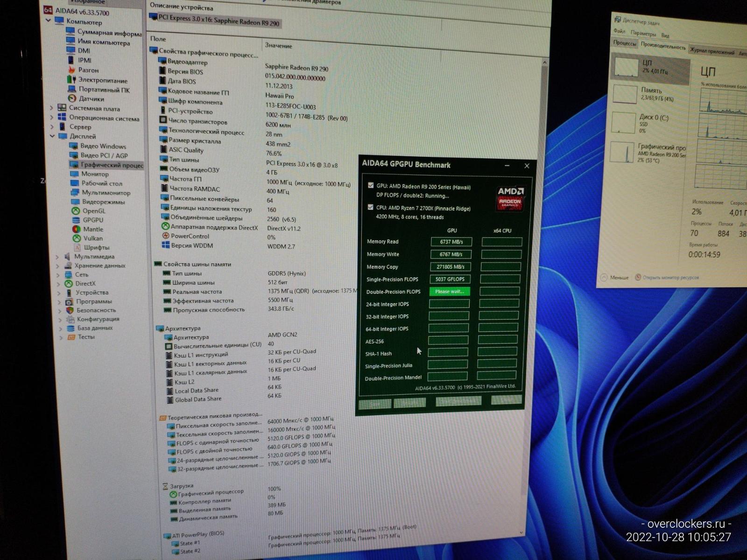
Task: Select the Видео PCI / AGP node
Action: [x=99, y=155]
